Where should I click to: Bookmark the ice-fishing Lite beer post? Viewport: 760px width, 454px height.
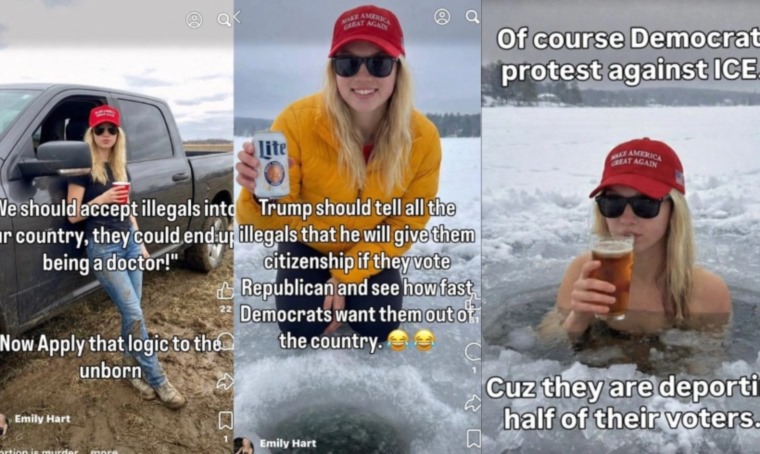point(474,438)
